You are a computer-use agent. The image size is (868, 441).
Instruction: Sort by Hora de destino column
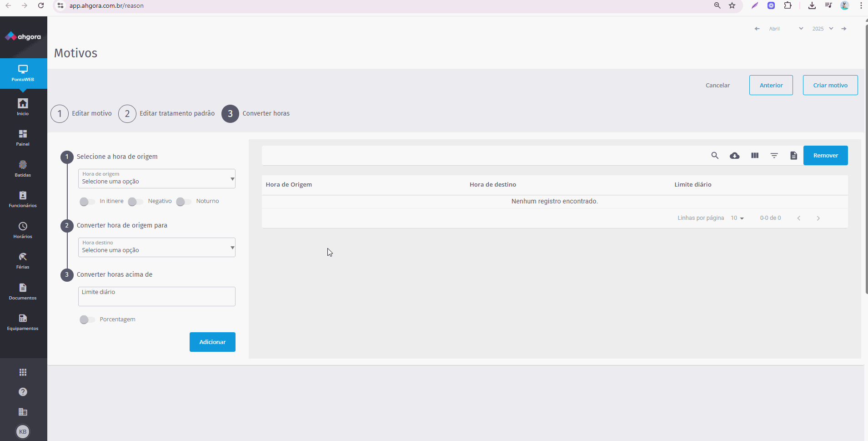(493, 184)
